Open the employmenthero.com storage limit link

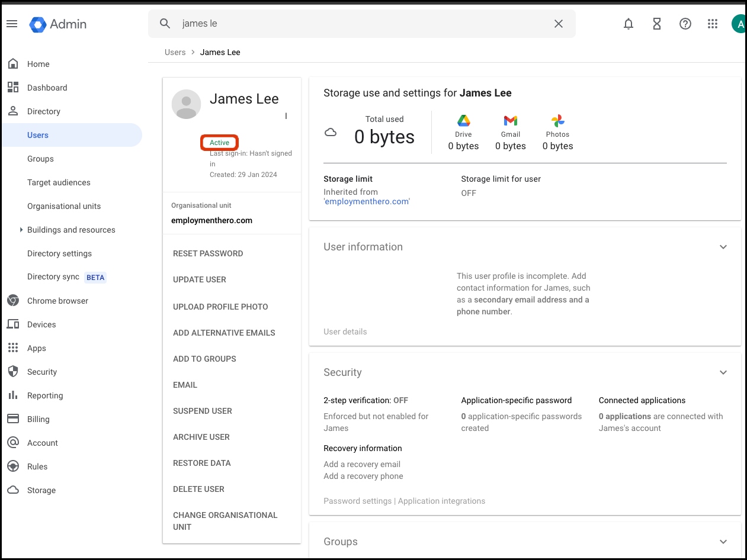click(367, 201)
